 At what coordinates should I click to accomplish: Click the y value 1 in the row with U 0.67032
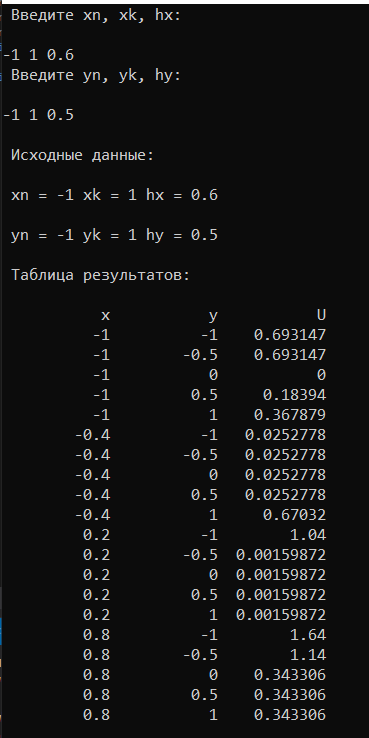coord(213,515)
